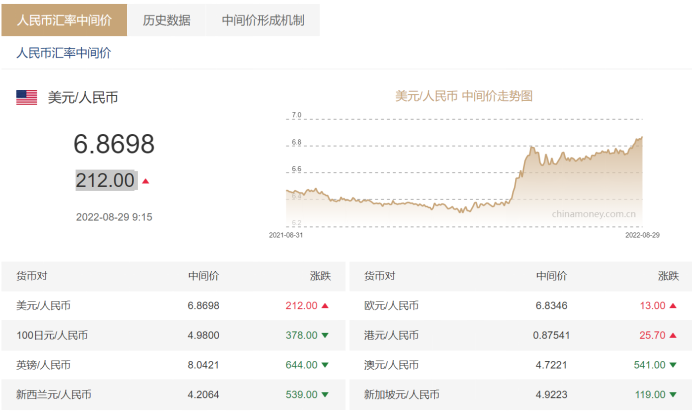Open the 欧元/人民币 currency pair

pyautogui.click(x=392, y=306)
